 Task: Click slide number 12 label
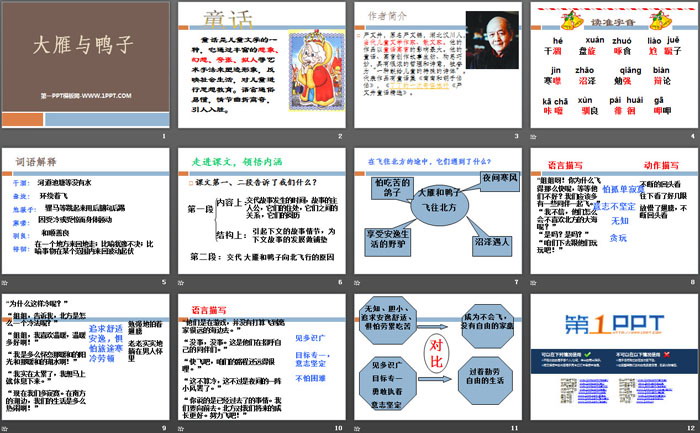point(691,428)
